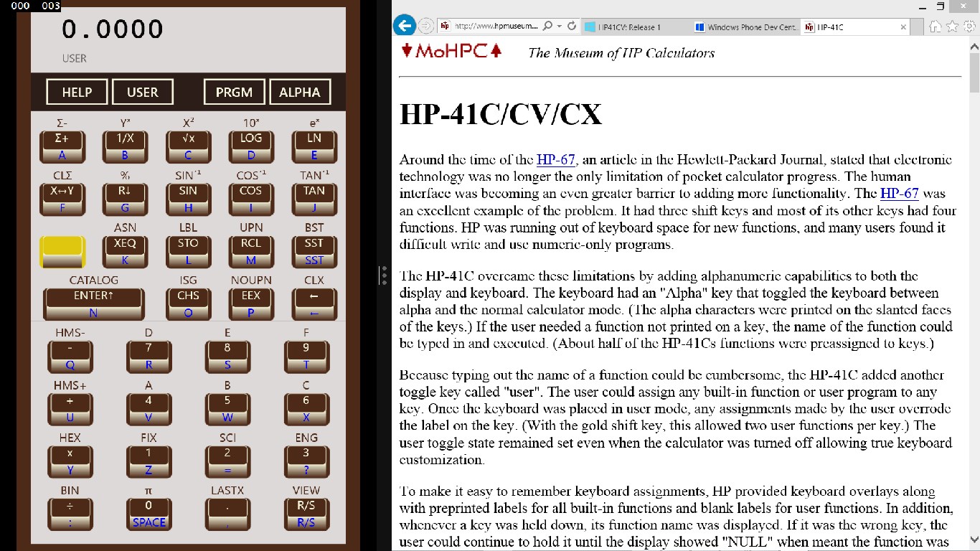This screenshot has width=980, height=551.
Task: Tap the R/S run/stop key
Action: 306,514
